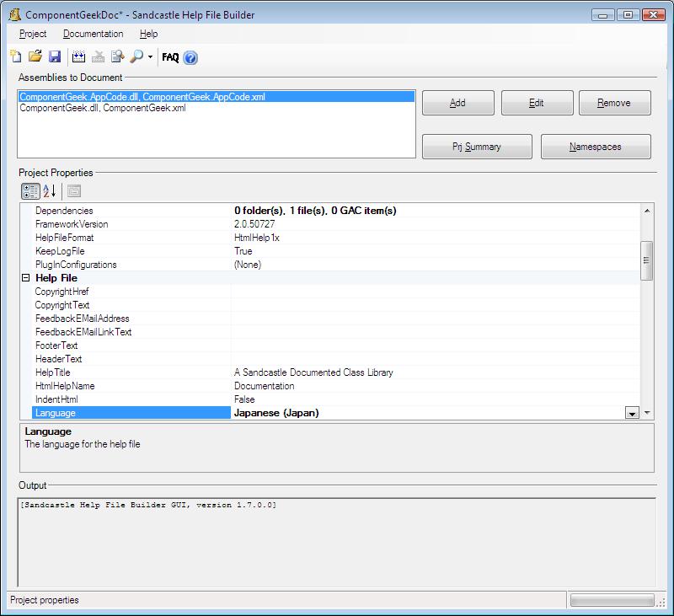Select the HelpTitle property
The width and height of the screenshot is (674, 616).
pyautogui.click(x=52, y=372)
